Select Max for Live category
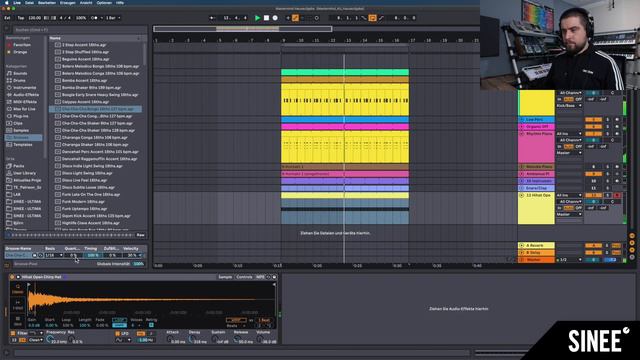The height and width of the screenshot is (360, 640). (24, 109)
